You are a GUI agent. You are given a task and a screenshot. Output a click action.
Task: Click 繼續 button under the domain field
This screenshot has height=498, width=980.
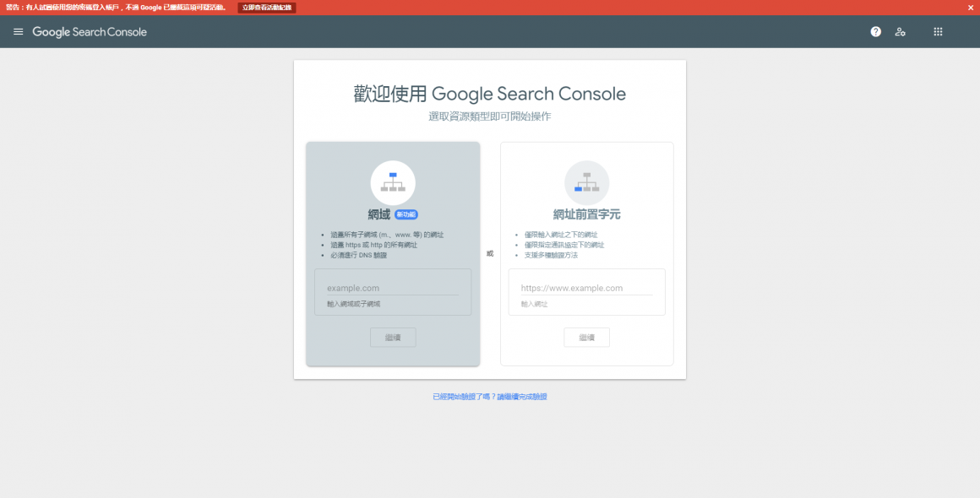[x=393, y=338]
